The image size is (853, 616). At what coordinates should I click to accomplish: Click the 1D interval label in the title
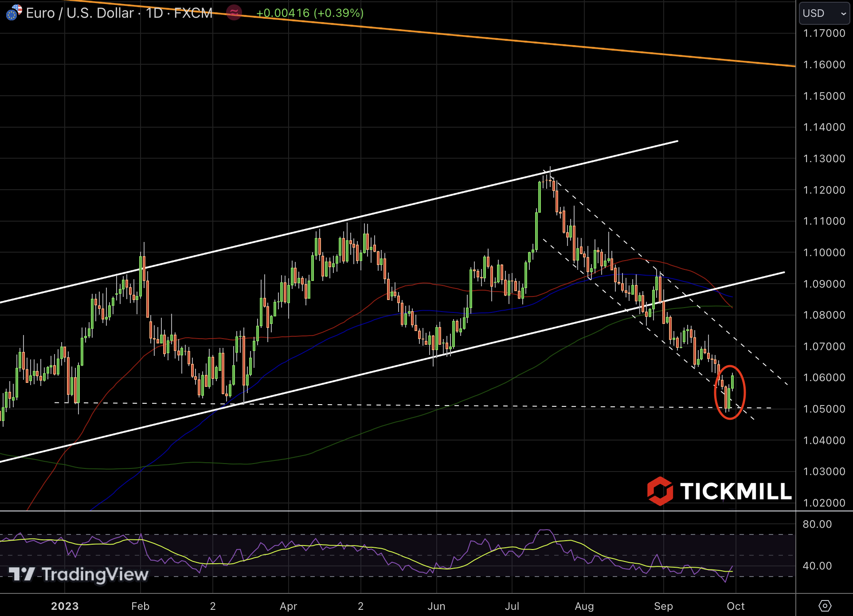click(x=154, y=13)
